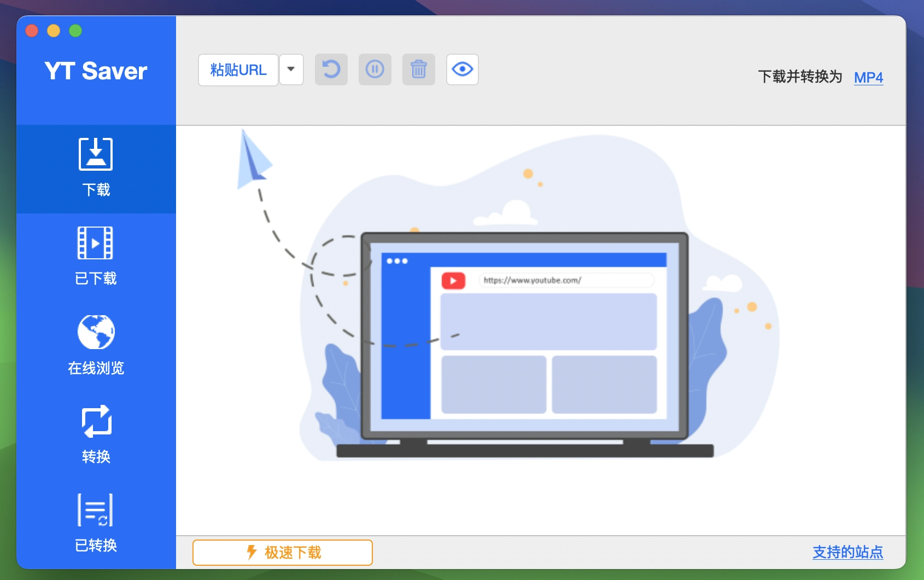Switch to the 转换 converter section
The width and height of the screenshot is (924, 580).
pyautogui.click(x=96, y=434)
